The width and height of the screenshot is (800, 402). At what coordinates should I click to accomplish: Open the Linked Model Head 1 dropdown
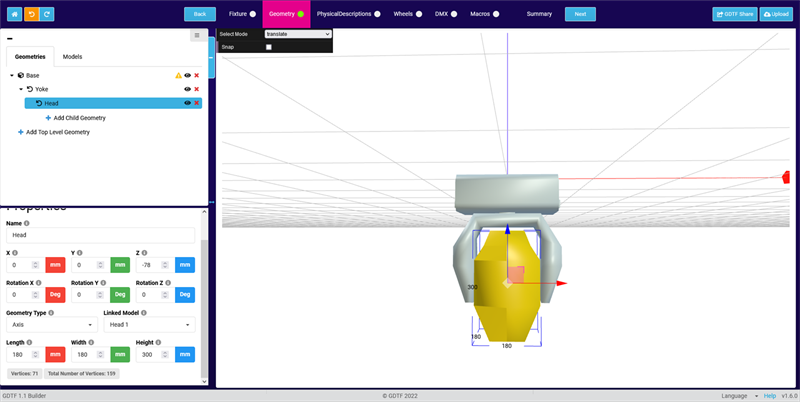click(149, 325)
